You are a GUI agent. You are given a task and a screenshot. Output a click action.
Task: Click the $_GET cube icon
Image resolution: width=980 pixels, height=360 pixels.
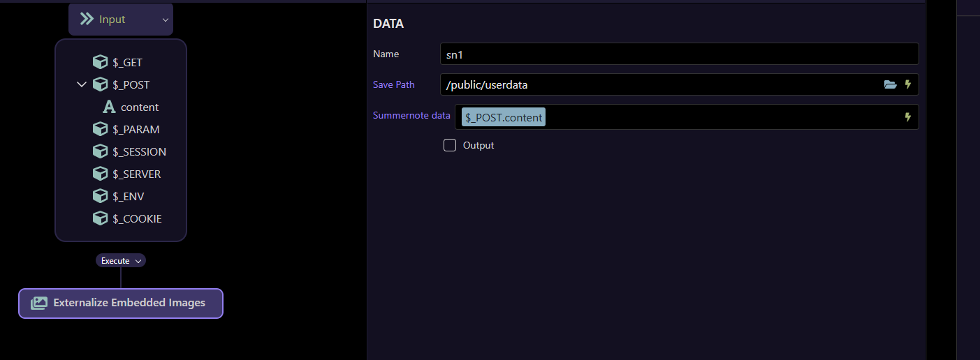click(x=100, y=62)
